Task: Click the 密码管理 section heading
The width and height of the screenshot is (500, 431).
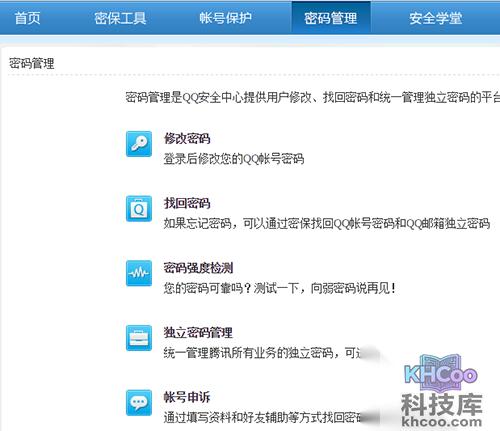Action: tap(31, 63)
